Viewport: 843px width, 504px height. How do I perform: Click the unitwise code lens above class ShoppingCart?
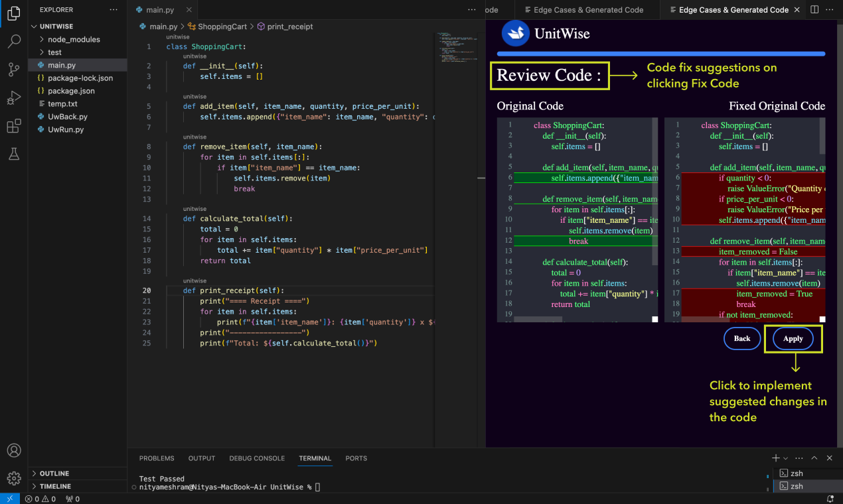pyautogui.click(x=178, y=37)
